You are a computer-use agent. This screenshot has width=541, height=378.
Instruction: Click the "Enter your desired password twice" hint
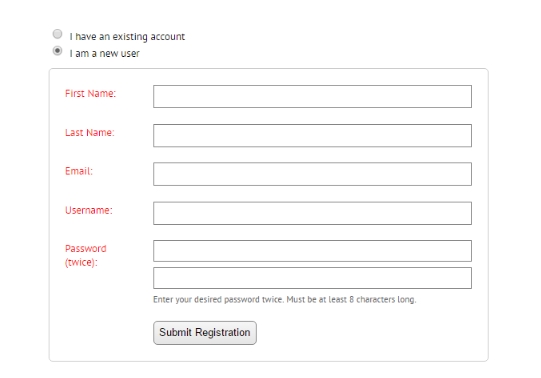coord(218,299)
